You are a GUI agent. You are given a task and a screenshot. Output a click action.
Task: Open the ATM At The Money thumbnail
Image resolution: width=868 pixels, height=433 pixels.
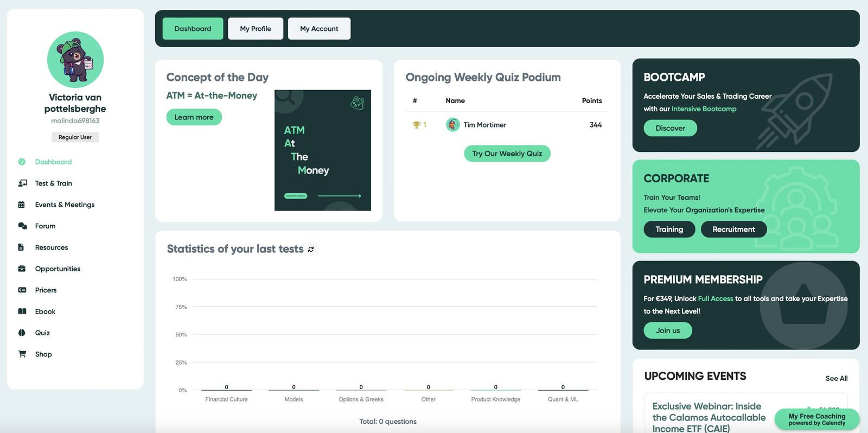323,150
